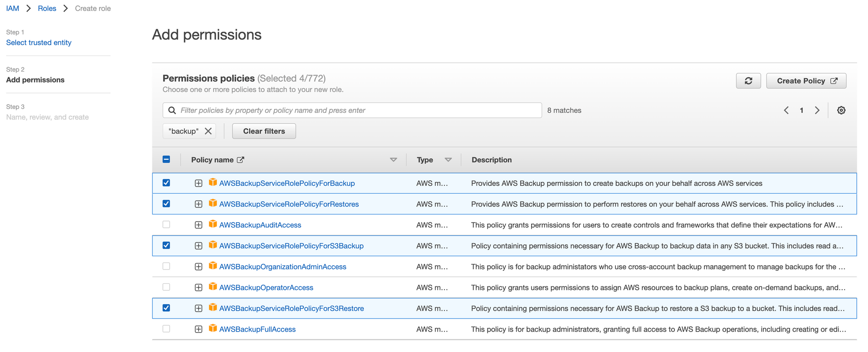The height and width of the screenshot is (352, 868).
Task: Open table preferences gear icon
Action: (x=841, y=110)
